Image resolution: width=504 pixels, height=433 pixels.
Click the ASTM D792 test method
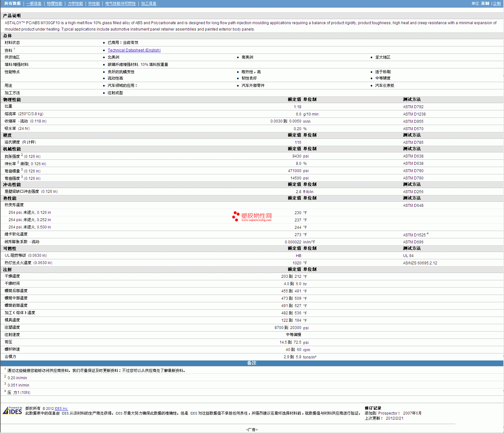click(413, 107)
